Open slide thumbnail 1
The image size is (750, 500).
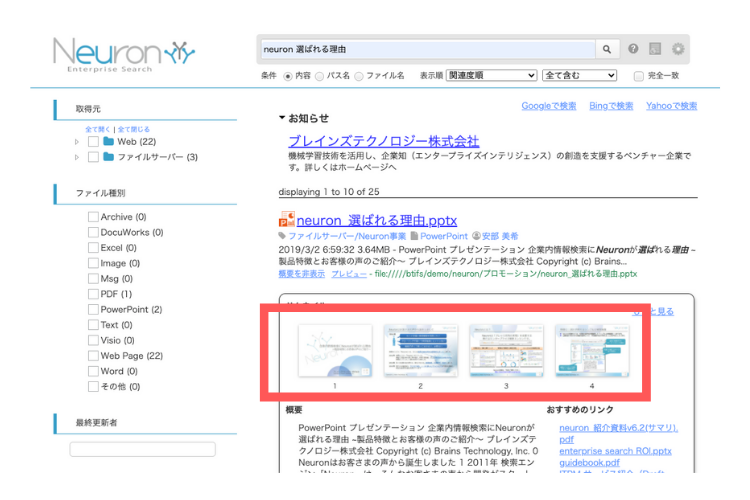(335, 351)
